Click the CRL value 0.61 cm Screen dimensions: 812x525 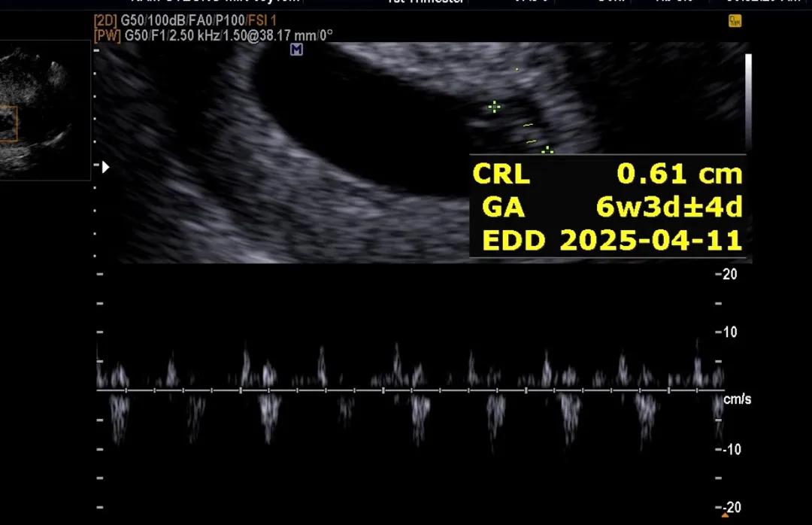(680, 174)
